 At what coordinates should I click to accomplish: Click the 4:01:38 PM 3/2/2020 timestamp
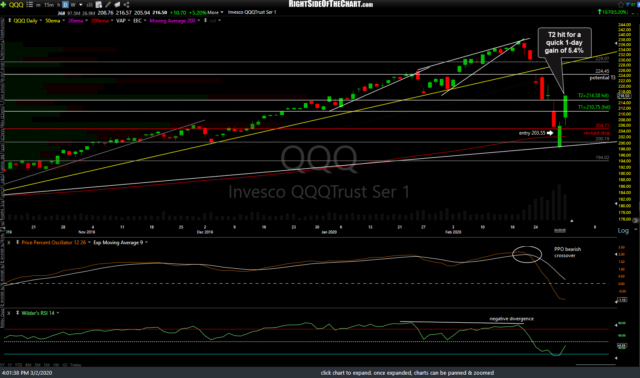click(x=27, y=373)
